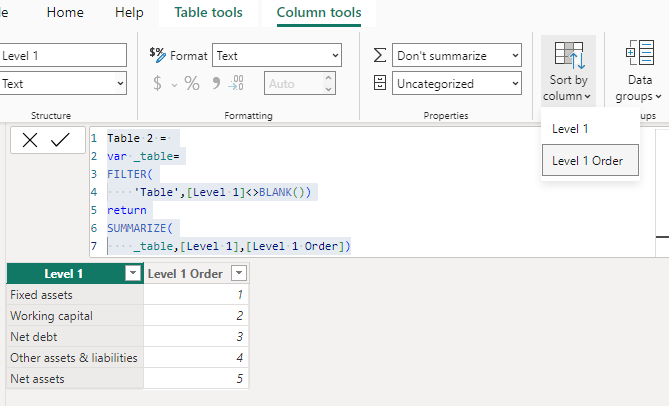Click the Net debt cell
Viewport: 669px width, 406px height.
click(75, 336)
